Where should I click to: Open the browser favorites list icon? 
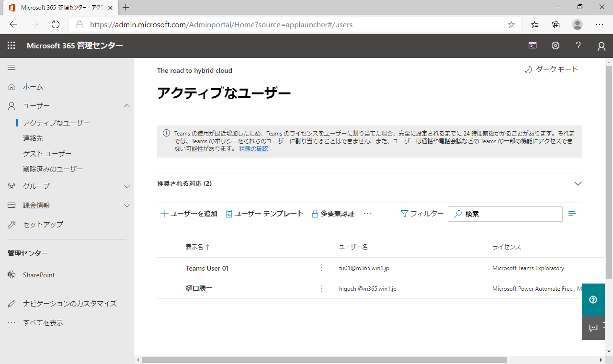pyautogui.click(x=535, y=24)
